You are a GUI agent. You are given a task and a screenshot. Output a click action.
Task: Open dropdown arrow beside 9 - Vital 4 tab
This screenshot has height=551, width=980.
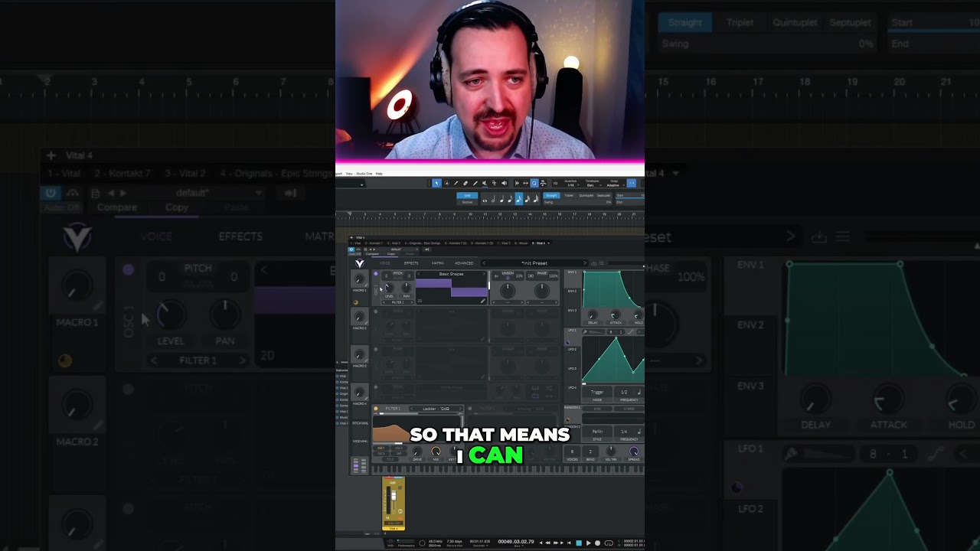pos(548,243)
